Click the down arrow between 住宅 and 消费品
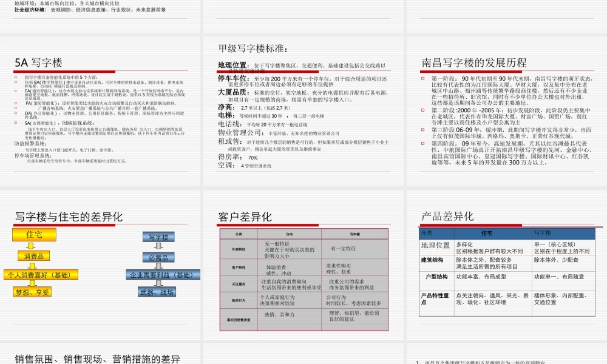The height and width of the screenshot is (364, 607). (31, 246)
